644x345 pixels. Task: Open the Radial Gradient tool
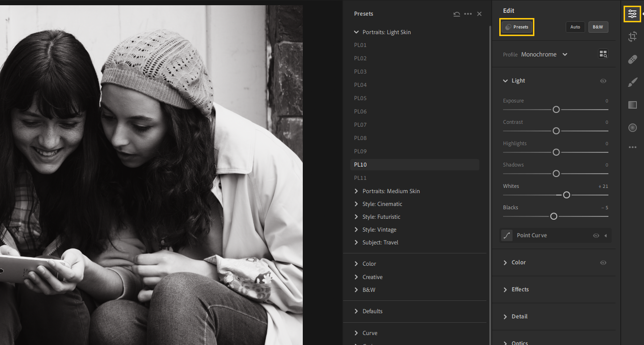[633, 128]
